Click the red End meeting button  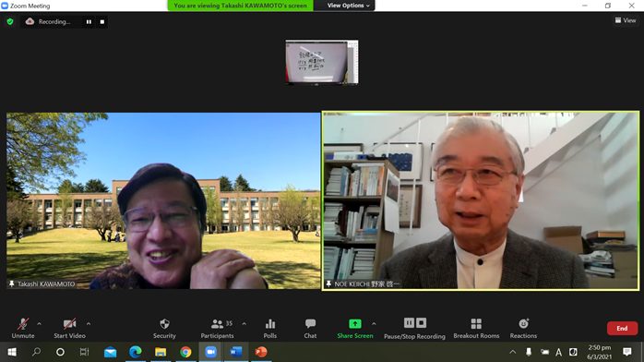point(622,329)
